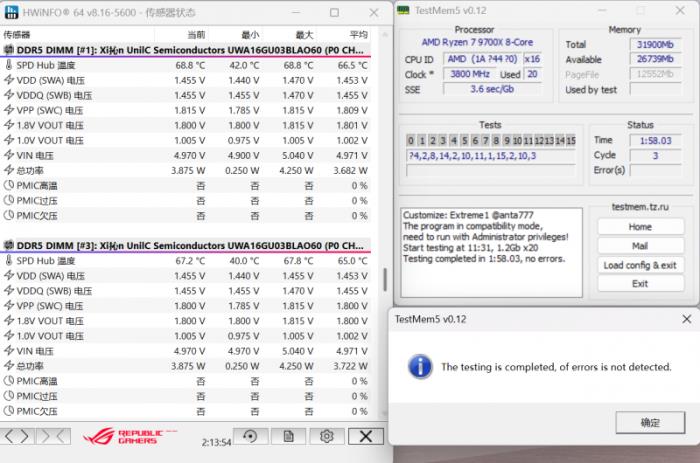Click the 最大 column header
This screenshot has height=463, width=700.
coord(290,34)
